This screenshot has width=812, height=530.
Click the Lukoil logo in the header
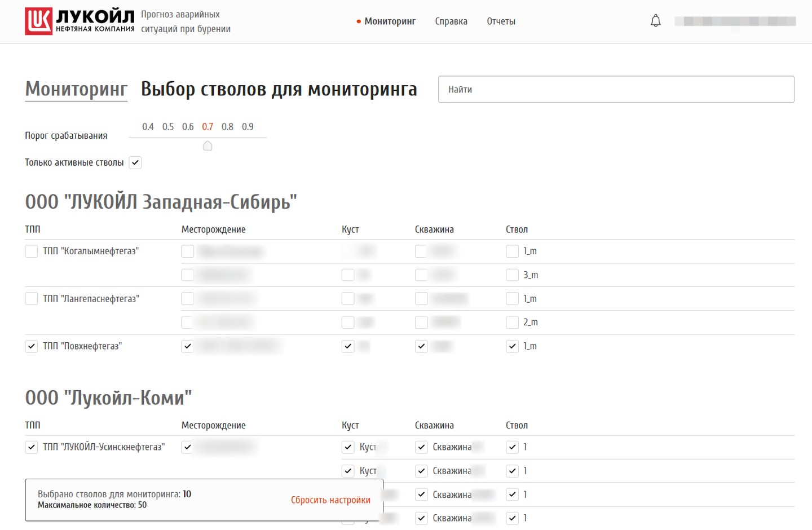tap(80, 21)
